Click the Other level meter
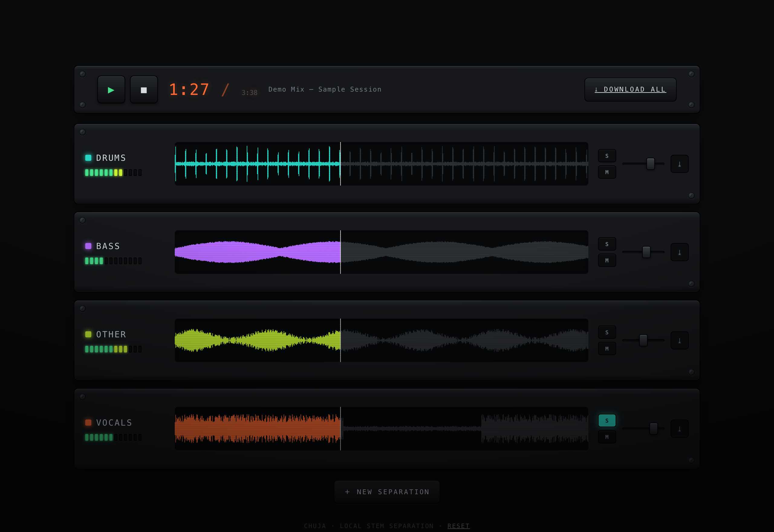Viewport: 774px width, 532px height. (x=113, y=349)
